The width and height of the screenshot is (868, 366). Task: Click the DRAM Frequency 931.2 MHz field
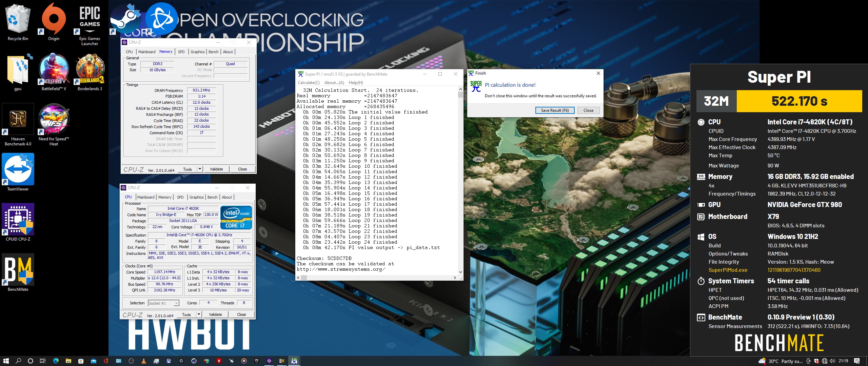tap(201, 90)
